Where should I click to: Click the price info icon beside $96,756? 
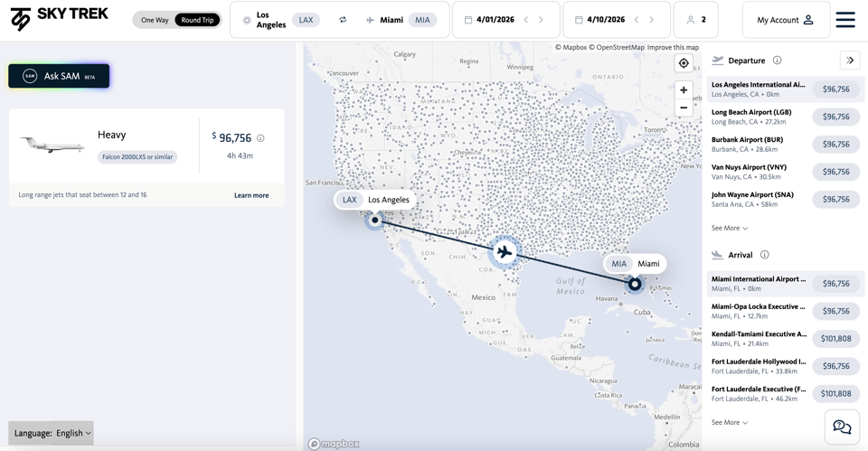(260, 138)
